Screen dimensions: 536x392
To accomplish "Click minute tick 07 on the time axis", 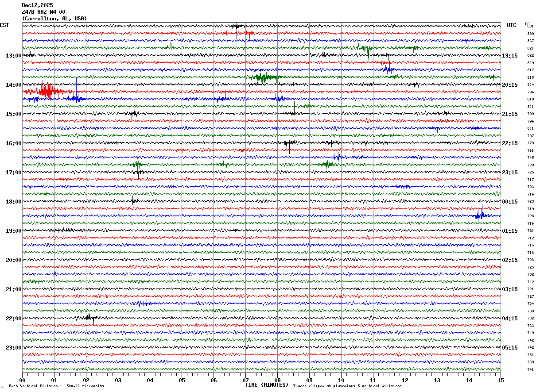I will click(x=245, y=380).
